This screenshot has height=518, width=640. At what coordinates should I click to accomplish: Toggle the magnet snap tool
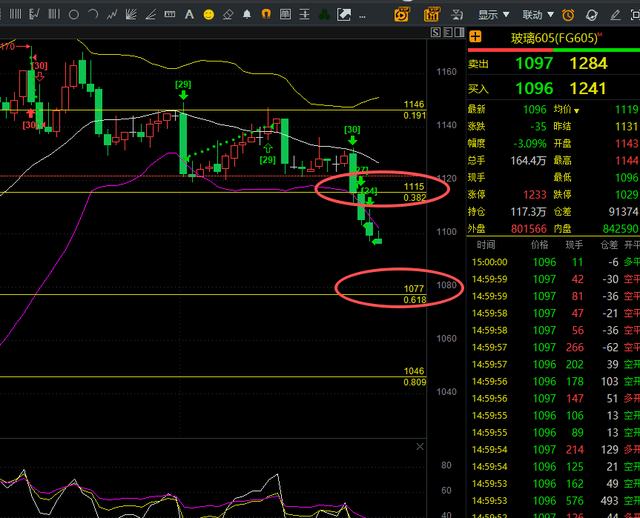266,14
